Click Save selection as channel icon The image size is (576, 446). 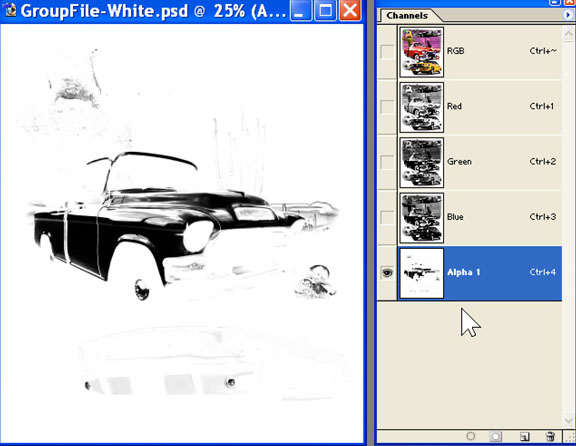point(496,436)
